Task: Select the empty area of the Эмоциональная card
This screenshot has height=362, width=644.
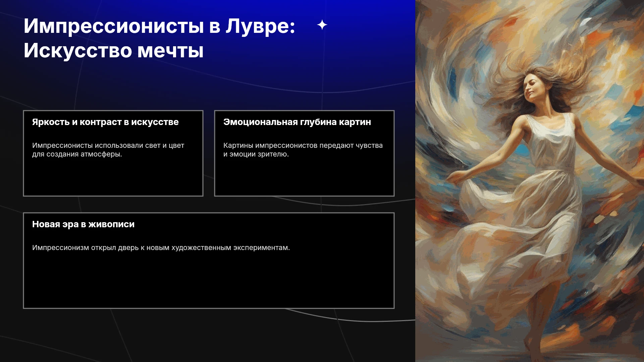Action: 304,178
